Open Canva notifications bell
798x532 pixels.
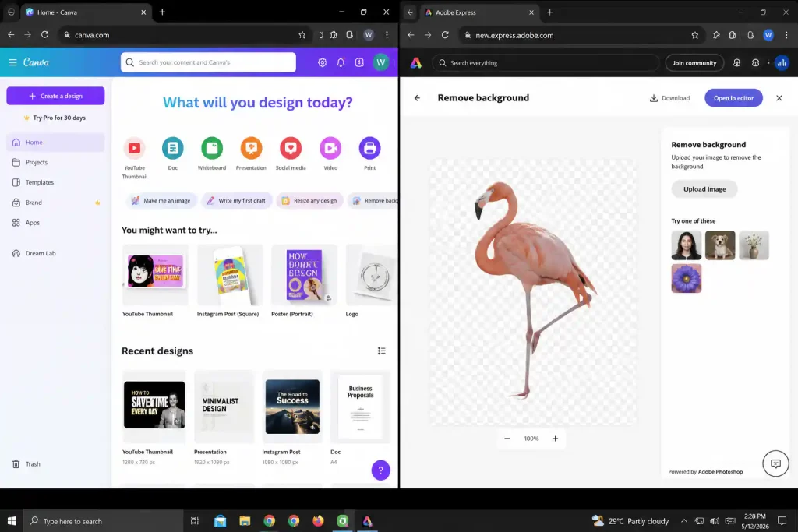(x=341, y=62)
